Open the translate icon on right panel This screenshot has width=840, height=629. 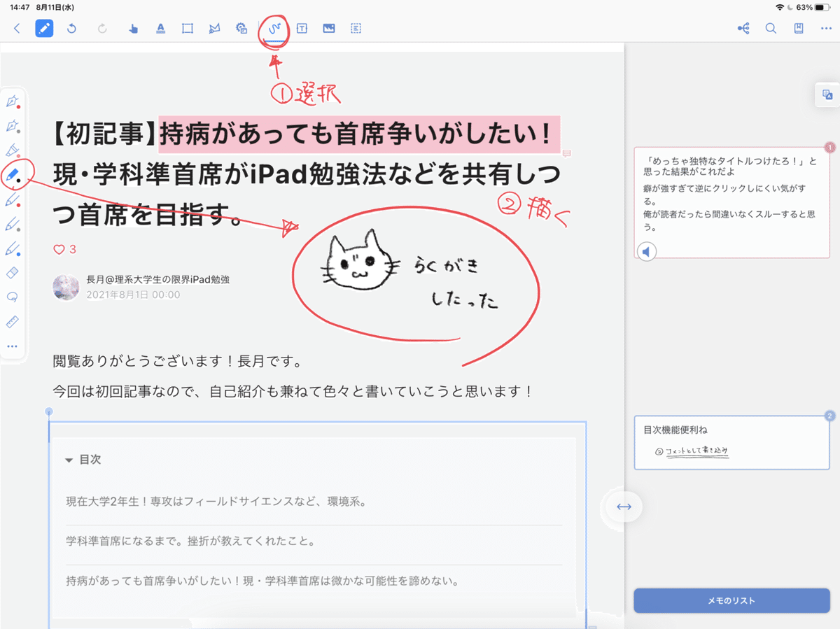click(827, 95)
